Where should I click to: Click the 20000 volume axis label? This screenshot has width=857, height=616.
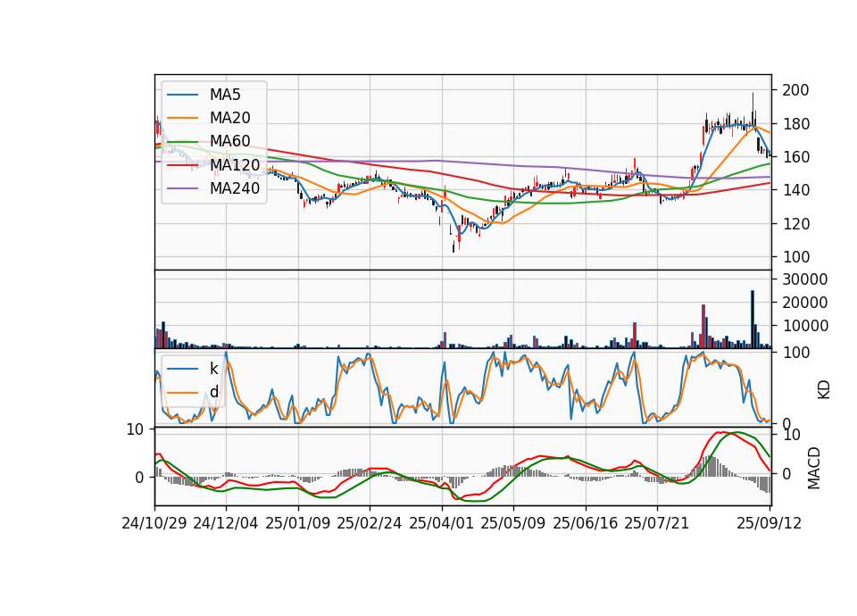(804, 303)
